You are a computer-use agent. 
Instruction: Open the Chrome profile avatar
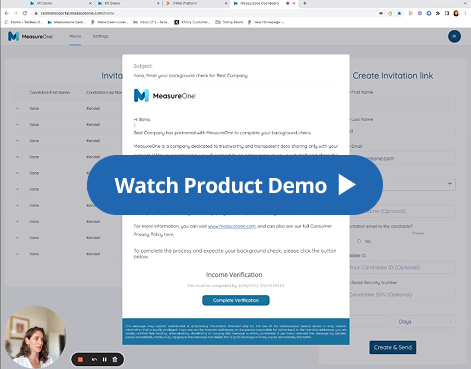coord(456,13)
